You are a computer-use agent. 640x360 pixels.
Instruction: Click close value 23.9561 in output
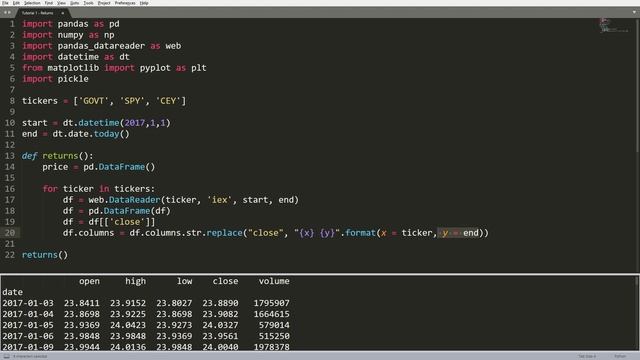coord(220,336)
